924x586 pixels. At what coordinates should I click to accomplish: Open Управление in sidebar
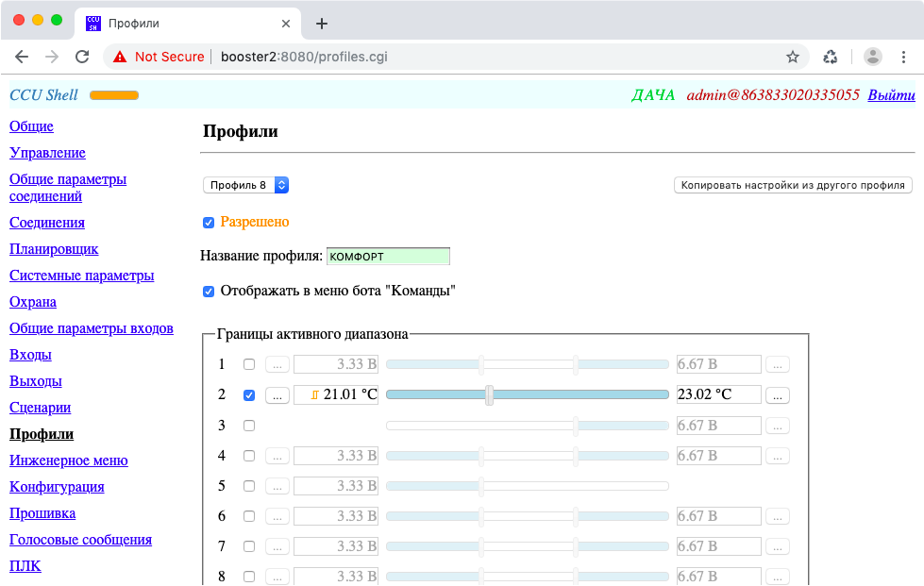point(47,153)
